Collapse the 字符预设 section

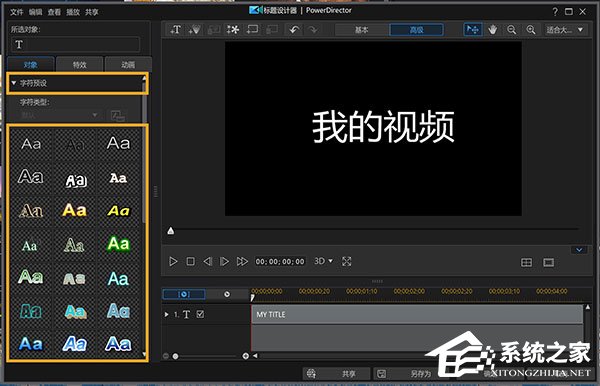coord(14,83)
